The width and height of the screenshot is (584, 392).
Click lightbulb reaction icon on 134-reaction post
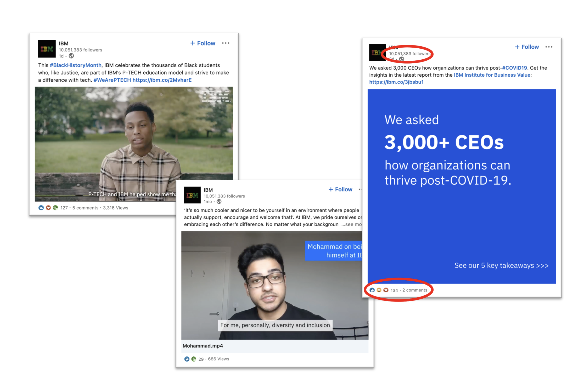(x=379, y=290)
